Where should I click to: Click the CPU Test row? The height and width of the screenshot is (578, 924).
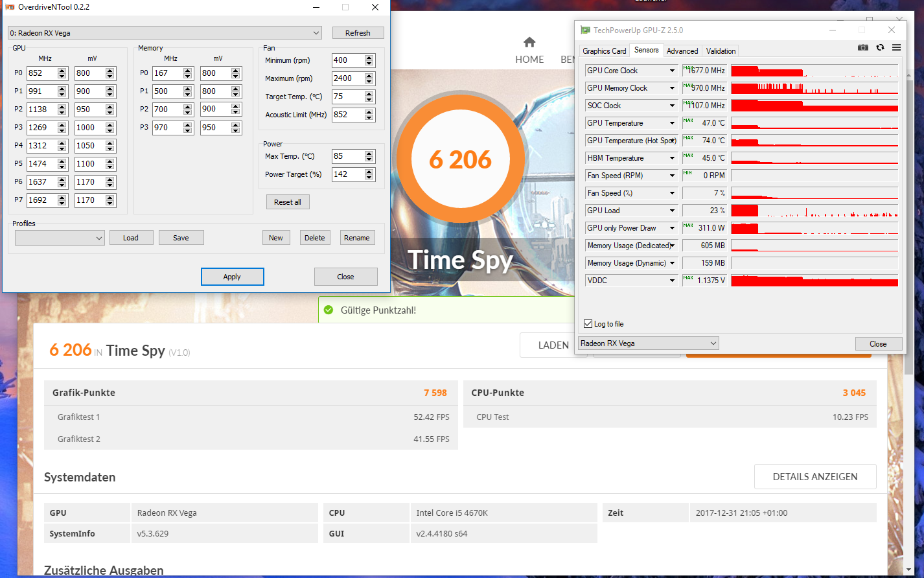(670, 417)
